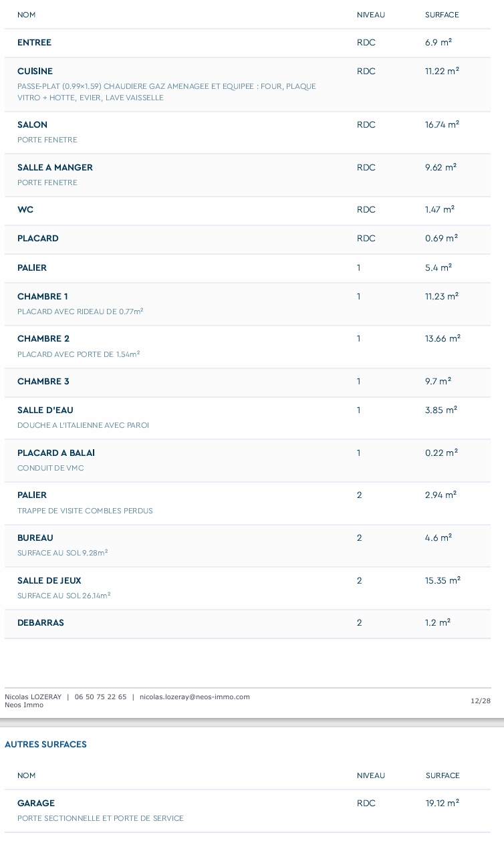504x859 pixels.
Task: Click the SURFACE column header at top
Action: [442, 15]
